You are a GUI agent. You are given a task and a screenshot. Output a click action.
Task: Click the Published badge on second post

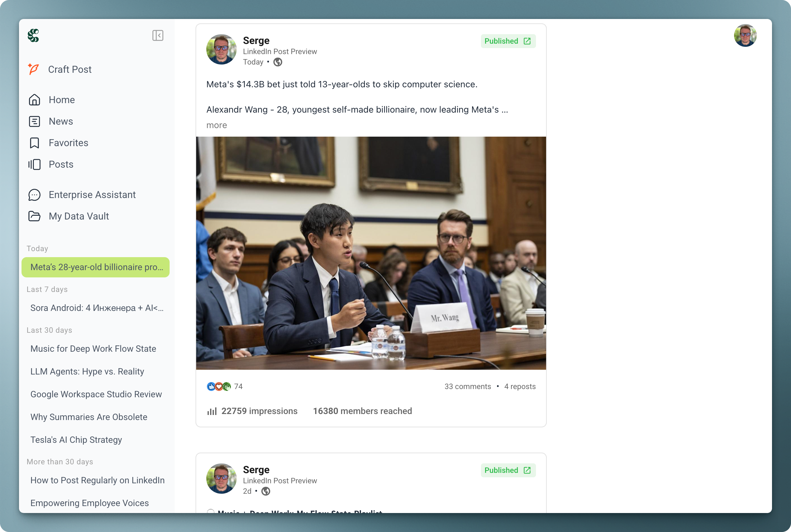click(x=508, y=470)
